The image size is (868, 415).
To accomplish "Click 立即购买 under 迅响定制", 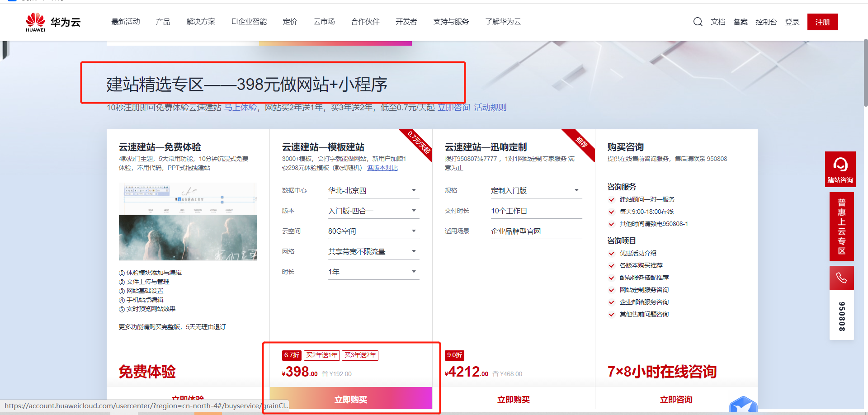I will pyautogui.click(x=514, y=400).
